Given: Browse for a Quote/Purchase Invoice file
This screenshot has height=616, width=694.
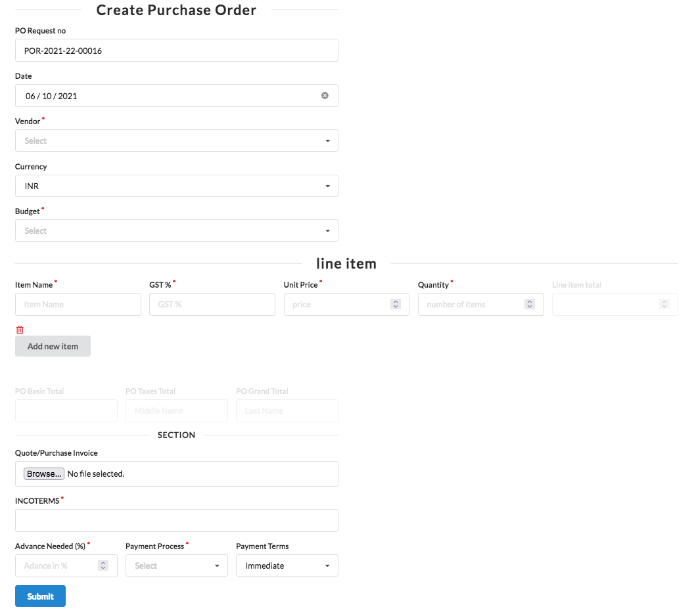Looking at the screenshot, I should tap(44, 473).
